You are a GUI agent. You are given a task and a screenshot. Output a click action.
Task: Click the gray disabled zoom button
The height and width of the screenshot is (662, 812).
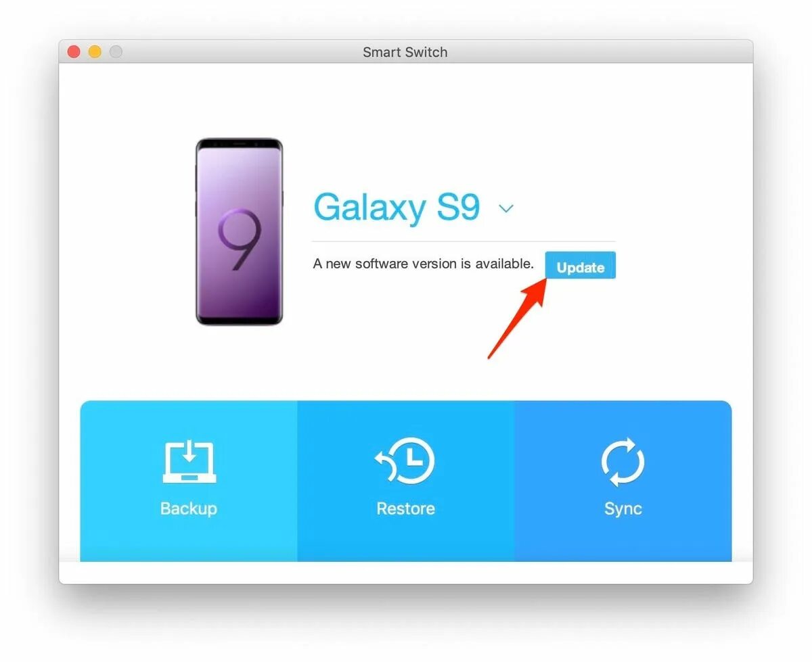(x=116, y=52)
